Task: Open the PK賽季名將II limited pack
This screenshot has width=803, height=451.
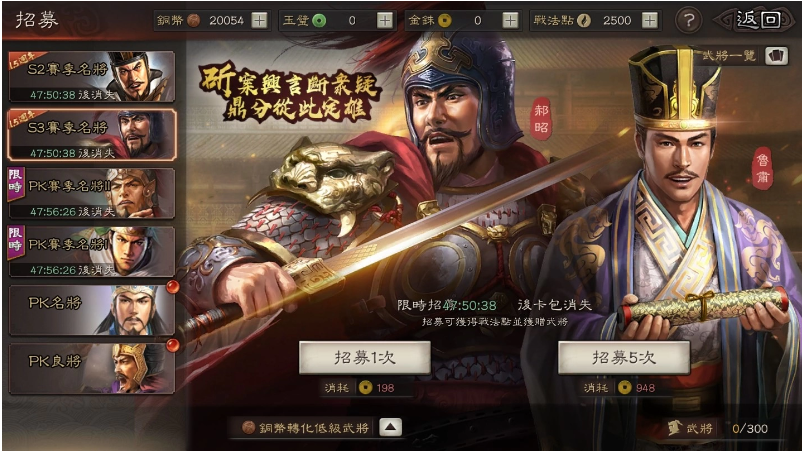Action: click(x=92, y=193)
